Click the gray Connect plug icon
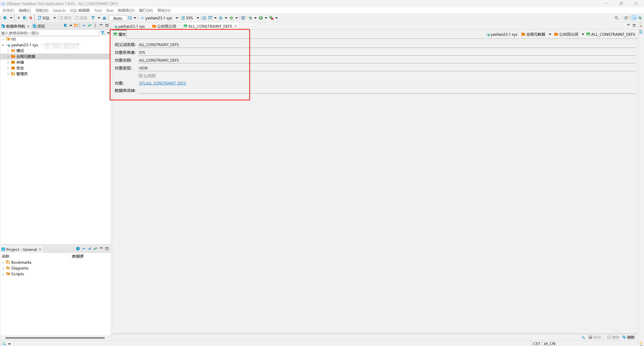 [x=19, y=18]
